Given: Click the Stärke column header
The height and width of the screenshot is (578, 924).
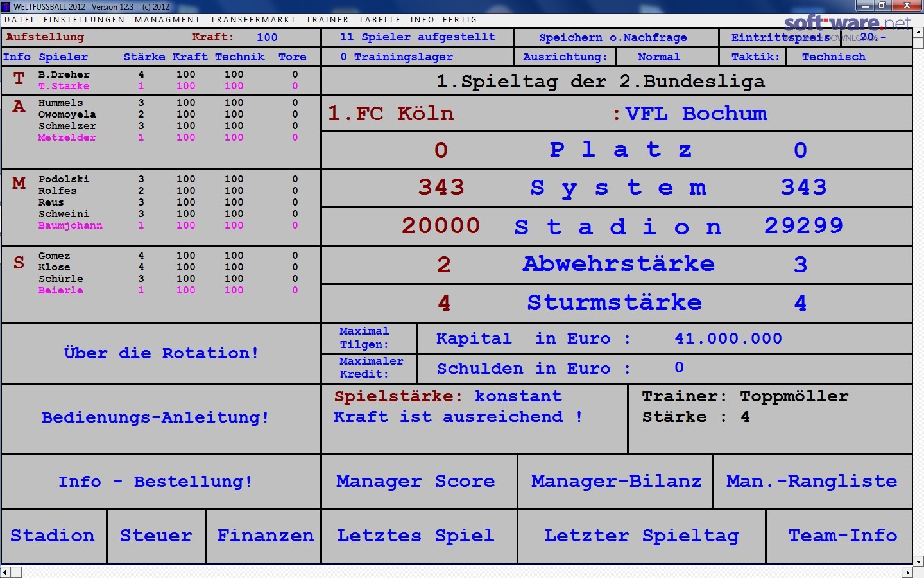Looking at the screenshot, I should coord(144,57).
